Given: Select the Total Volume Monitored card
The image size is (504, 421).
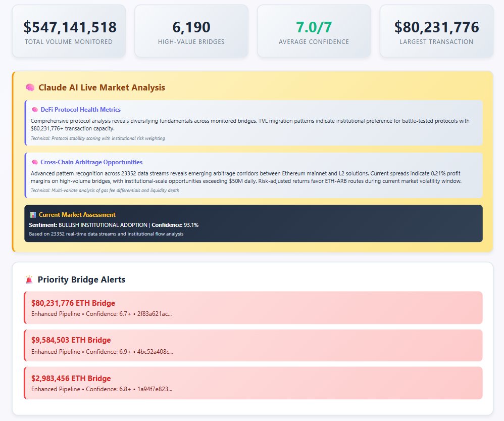Looking at the screenshot, I should coord(69,31).
